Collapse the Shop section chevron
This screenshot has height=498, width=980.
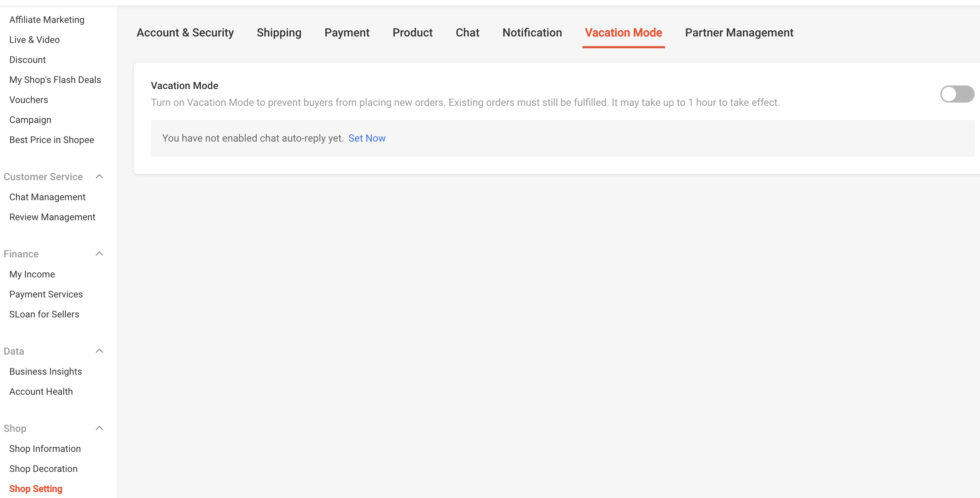pos(99,428)
